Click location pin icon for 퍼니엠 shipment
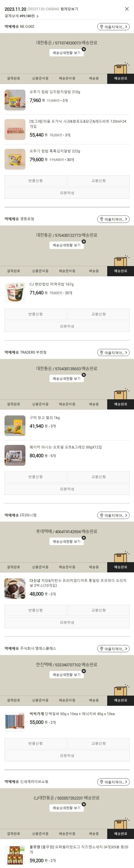This screenshot has width=134, height=868. [101, 516]
